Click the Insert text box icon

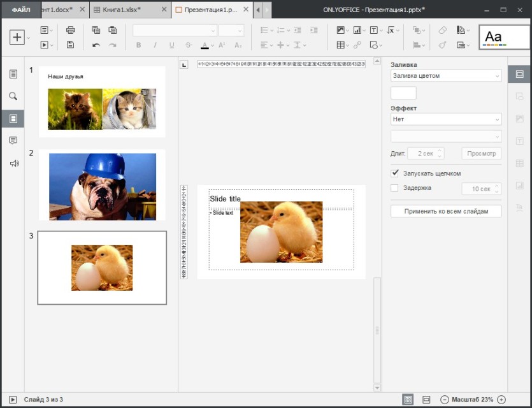pyautogui.click(x=373, y=30)
